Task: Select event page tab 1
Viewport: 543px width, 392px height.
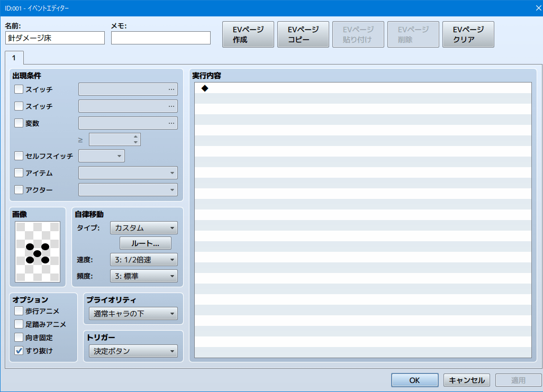Action: (14, 57)
